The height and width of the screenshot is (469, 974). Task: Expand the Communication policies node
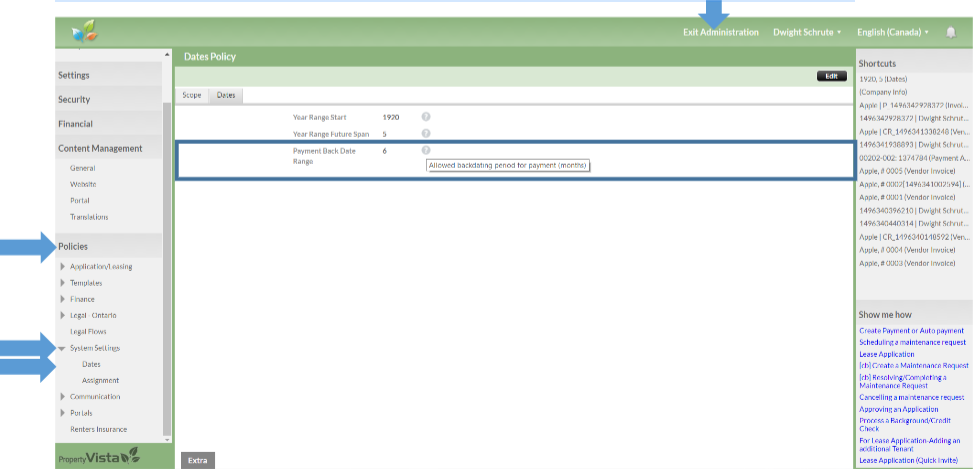coord(63,397)
